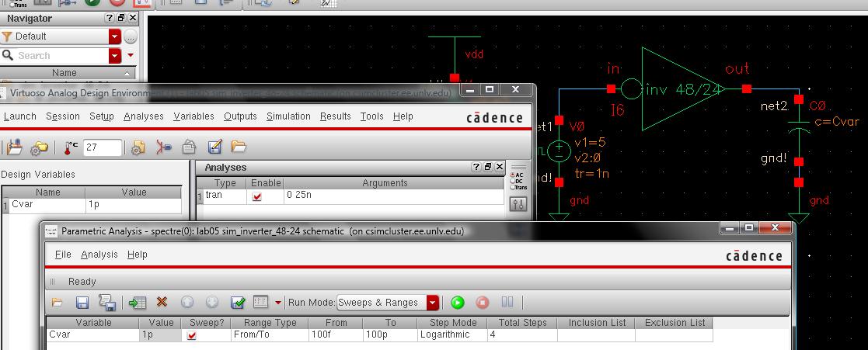
Task: Open the Analysis menu in Parametric Analysis
Action: click(x=99, y=255)
